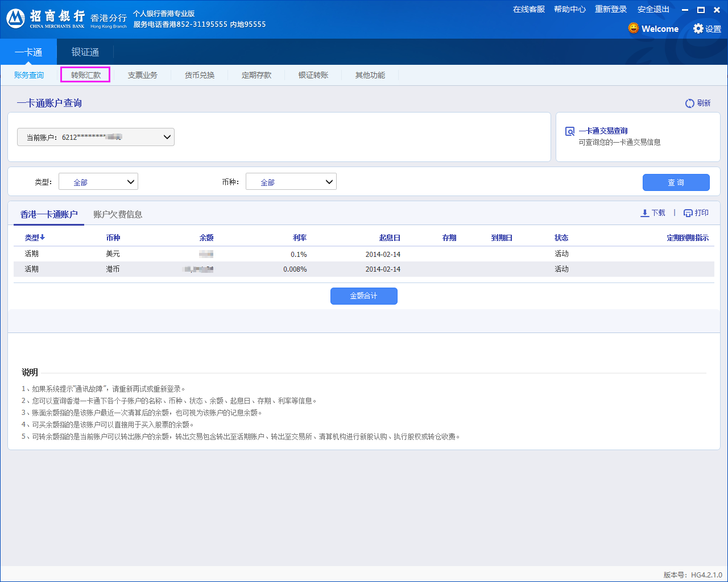The width and height of the screenshot is (728, 582).
Task: Click the 设置 settings label
Action: 713,29
